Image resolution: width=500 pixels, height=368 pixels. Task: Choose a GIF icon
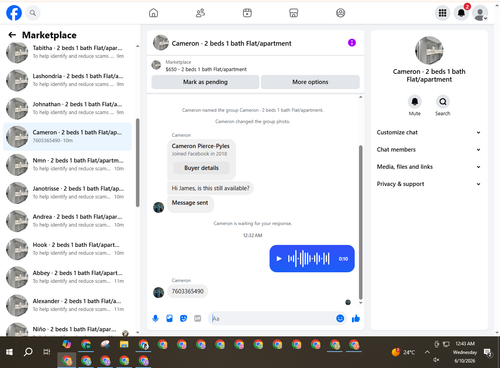pyautogui.click(x=198, y=319)
